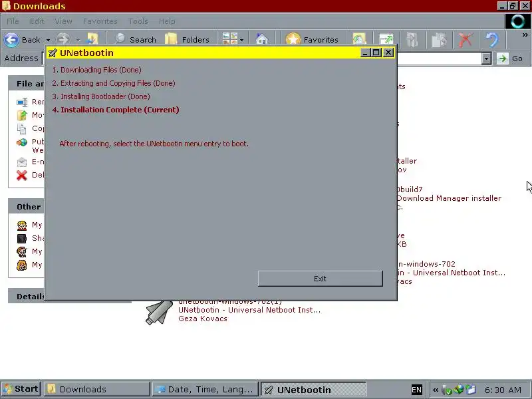Click the Shared Documents dark folder icon

click(x=22, y=238)
